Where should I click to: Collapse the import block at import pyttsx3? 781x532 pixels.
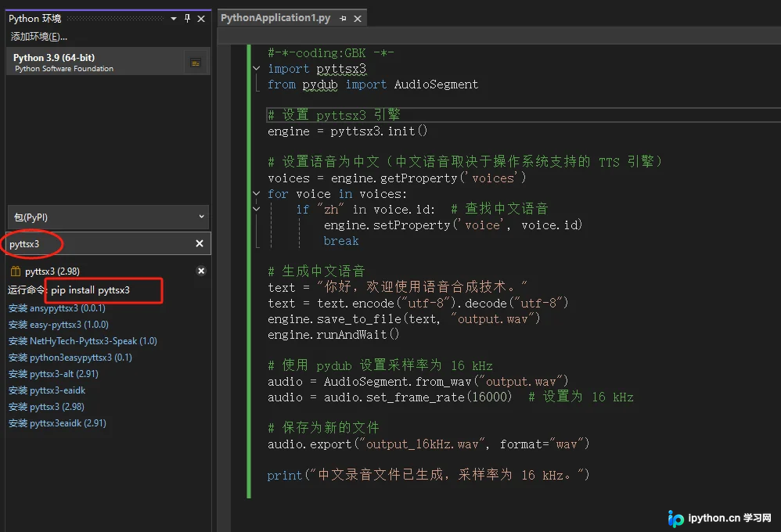click(256, 68)
